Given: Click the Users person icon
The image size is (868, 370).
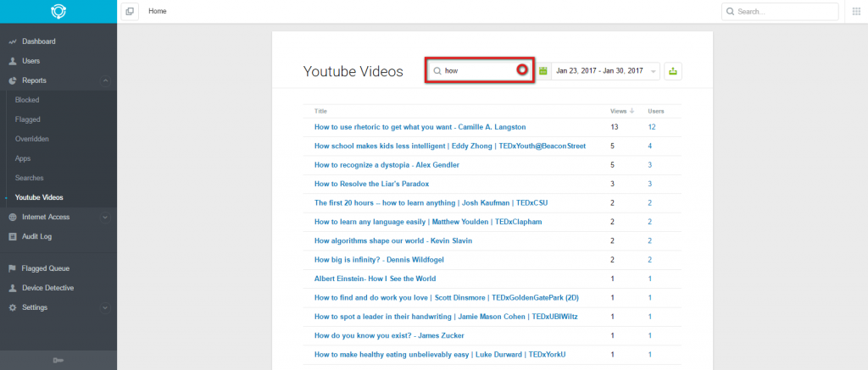Looking at the screenshot, I should (12, 61).
